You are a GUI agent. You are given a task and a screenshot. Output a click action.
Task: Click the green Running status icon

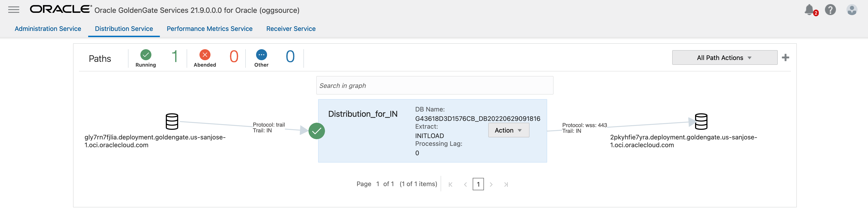tap(146, 54)
